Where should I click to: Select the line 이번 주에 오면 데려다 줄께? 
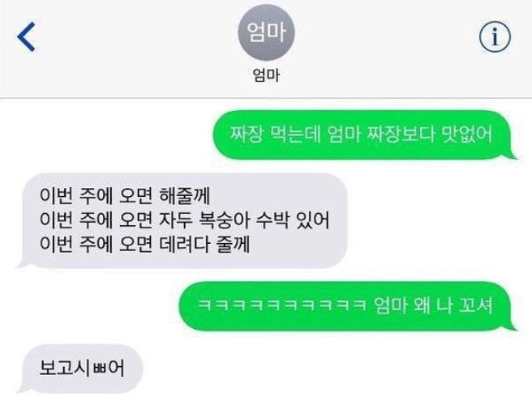click(x=145, y=244)
